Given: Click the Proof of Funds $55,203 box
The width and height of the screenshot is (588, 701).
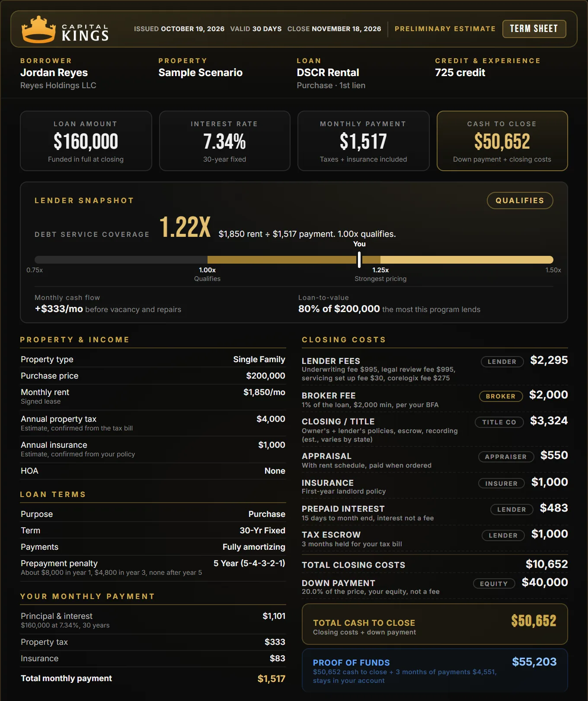Looking at the screenshot, I should (x=435, y=670).
